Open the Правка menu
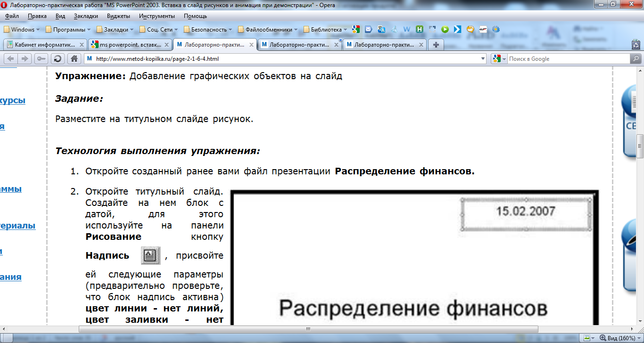 37,16
